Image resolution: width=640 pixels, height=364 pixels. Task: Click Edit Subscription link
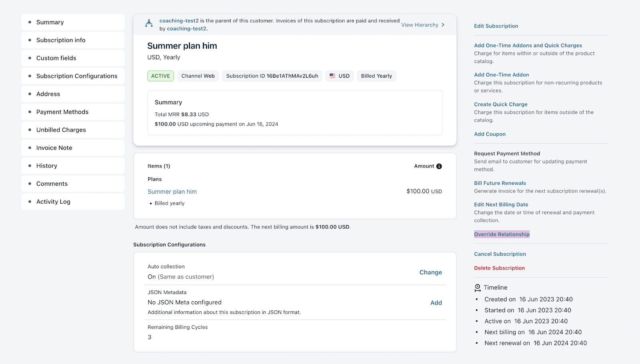(496, 26)
